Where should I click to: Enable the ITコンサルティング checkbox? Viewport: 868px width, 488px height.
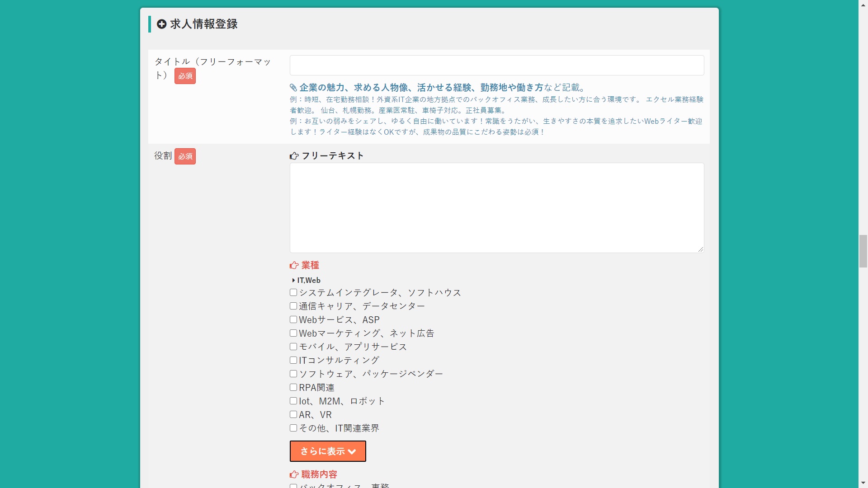293,360
